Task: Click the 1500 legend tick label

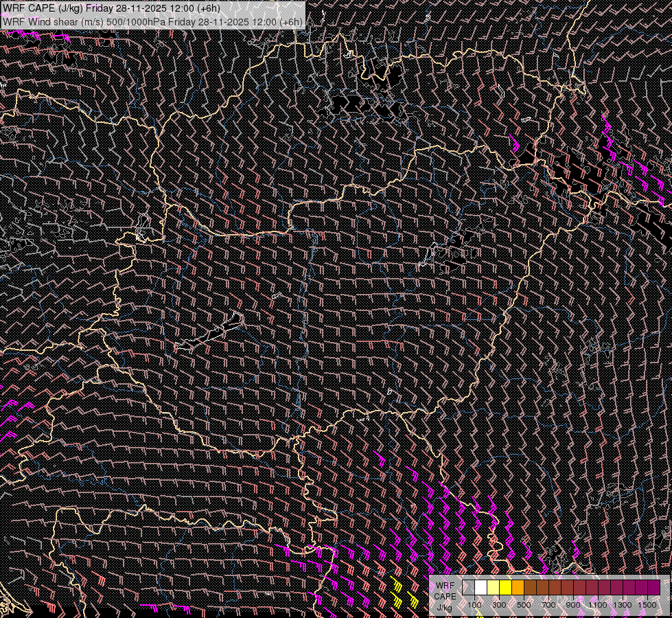Action: pos(647,605)
